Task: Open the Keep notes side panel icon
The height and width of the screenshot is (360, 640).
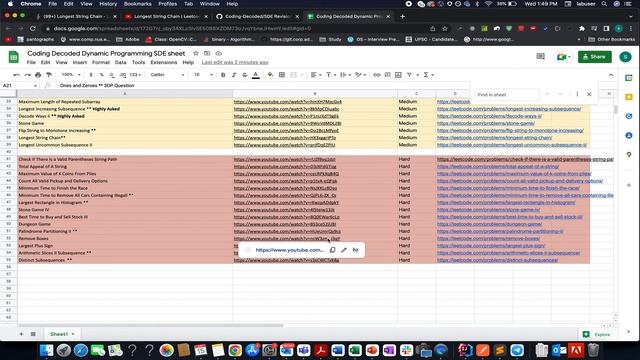Action: tap(629, 97)
